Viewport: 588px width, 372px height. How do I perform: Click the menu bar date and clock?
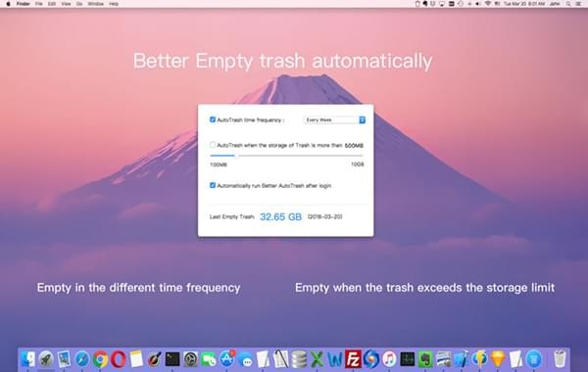pos(524,4)
